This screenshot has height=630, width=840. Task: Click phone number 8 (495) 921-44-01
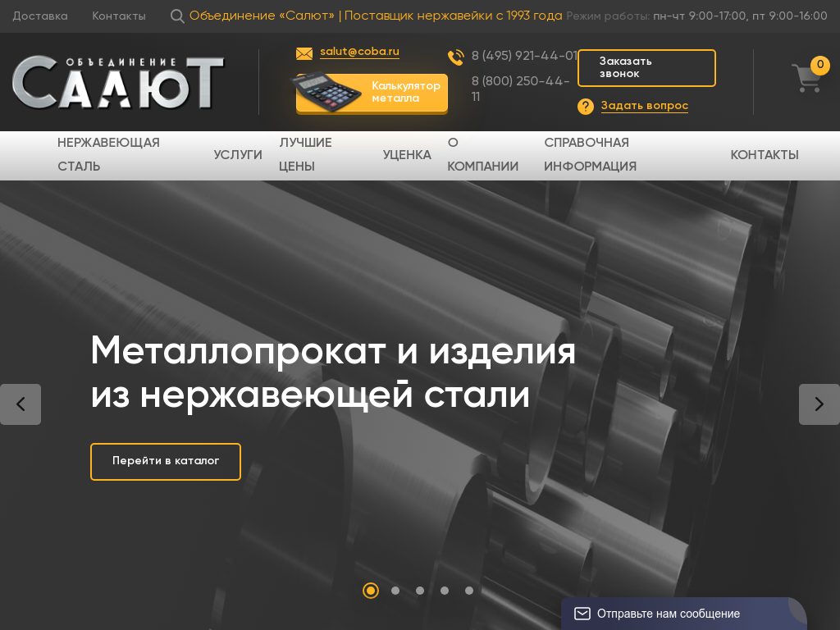coord(524,56)
